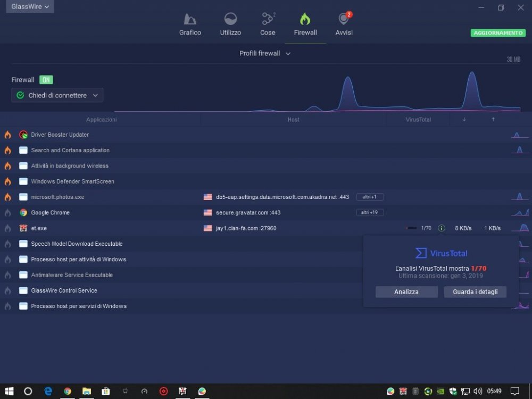532x399 pixels.
Task: Toggle firewall flame for Driver Booster Updater
Action: (x=8, y=135)
